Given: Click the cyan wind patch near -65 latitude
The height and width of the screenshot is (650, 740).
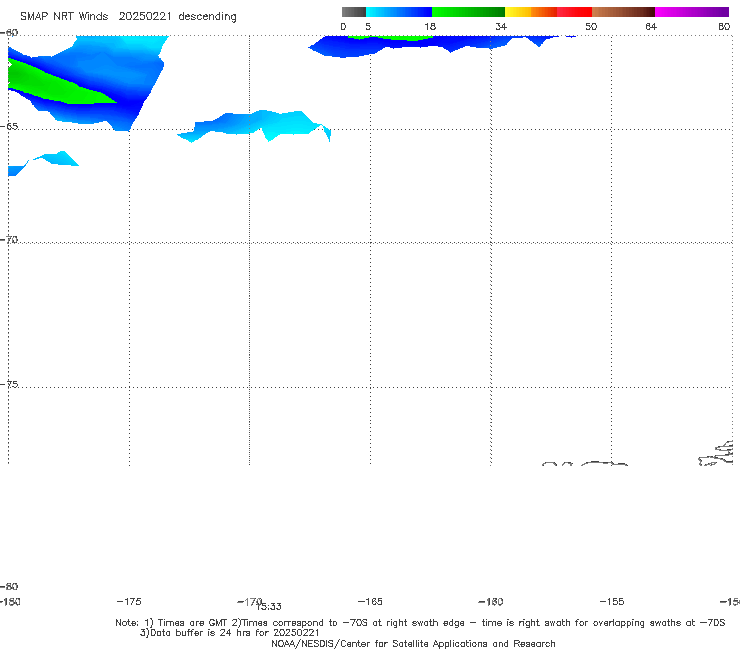Looking at the screenshot, I should coord(257,125).
